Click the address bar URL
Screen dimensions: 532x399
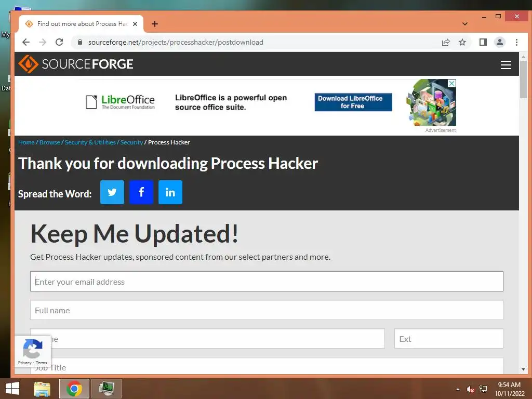(176, 42)
